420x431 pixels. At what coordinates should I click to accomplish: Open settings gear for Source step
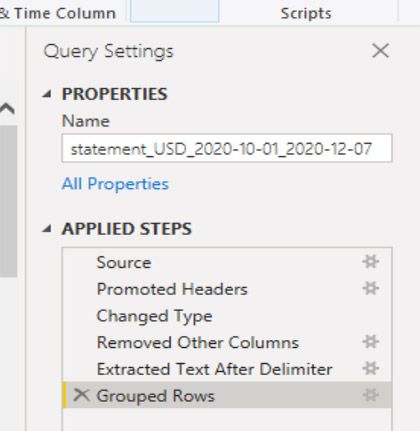[370, 262]
